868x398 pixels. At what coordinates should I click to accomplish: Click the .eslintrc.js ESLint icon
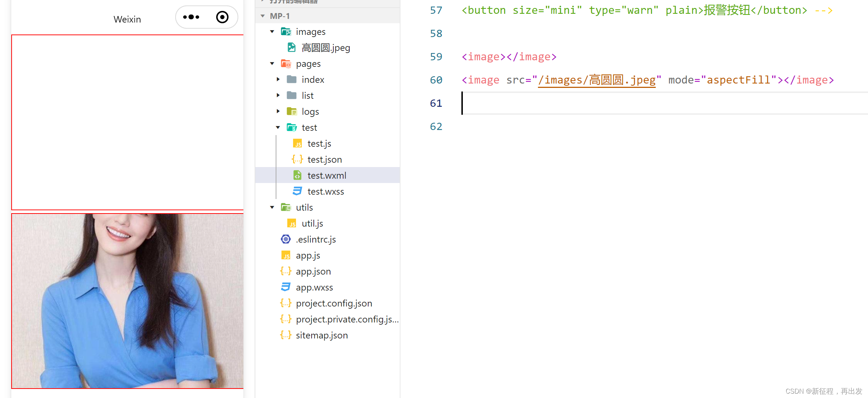click(x=286, y=239)
